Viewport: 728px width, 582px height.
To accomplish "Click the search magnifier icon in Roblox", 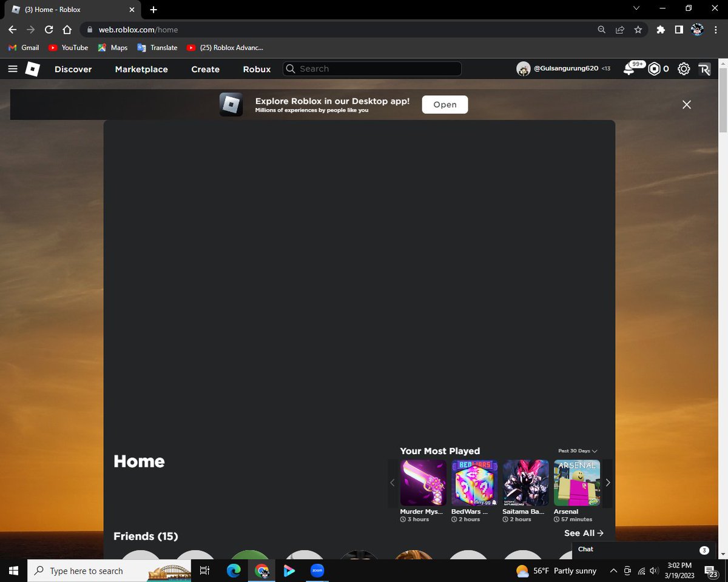I will [x=291, y=69].
